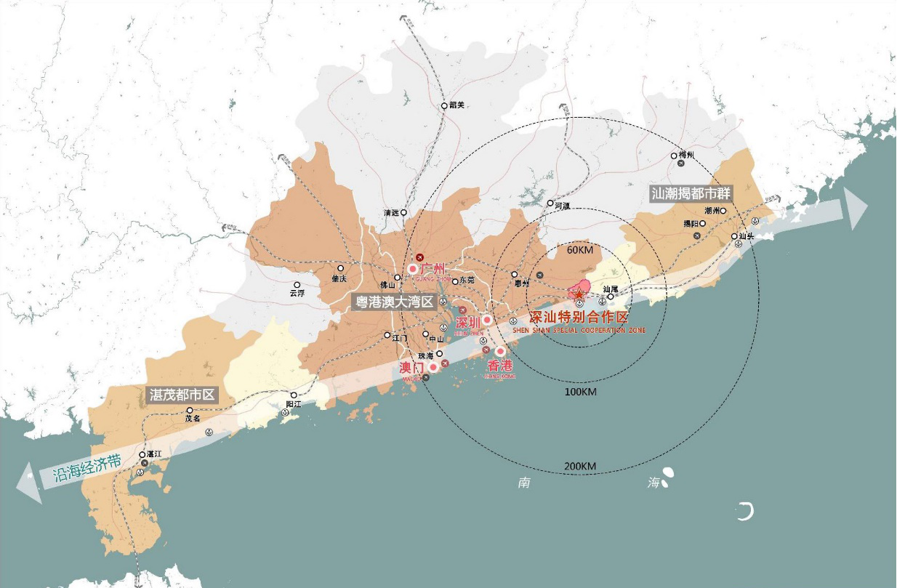Click the 深汕特别合作区 red title text

click(578, 318)
